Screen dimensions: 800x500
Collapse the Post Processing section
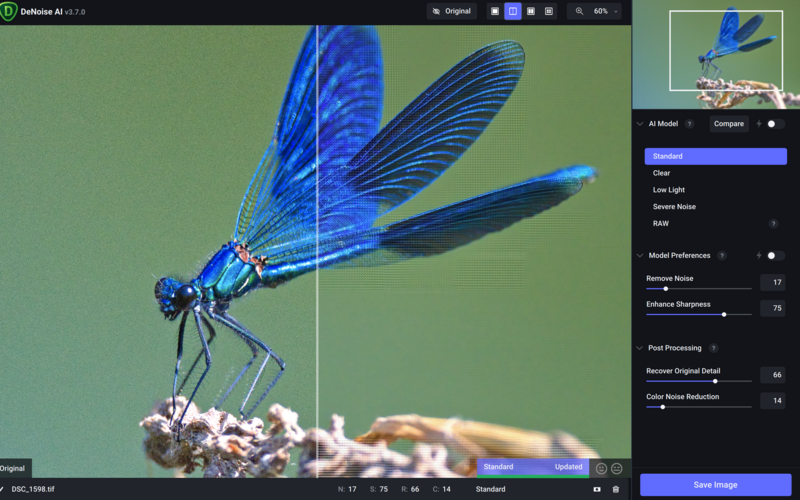[640, 348]
